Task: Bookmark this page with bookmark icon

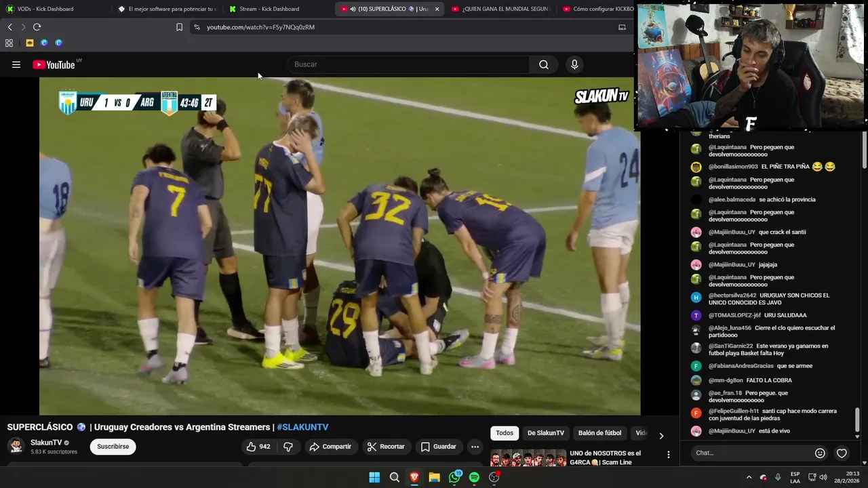Action: (179, 27)
